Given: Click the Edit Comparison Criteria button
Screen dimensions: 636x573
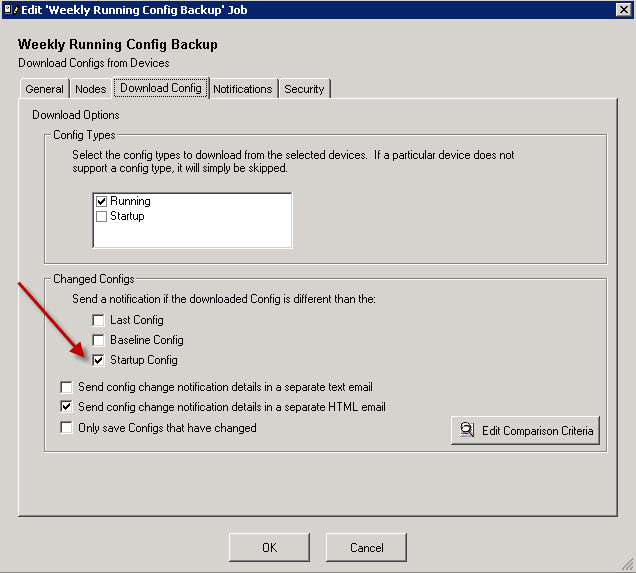Looking at the screenshot, I should 525,430.
